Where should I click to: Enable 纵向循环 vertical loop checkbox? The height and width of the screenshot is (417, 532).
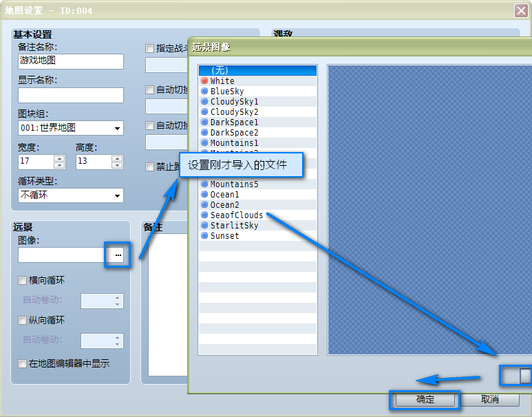click(x=23, y=320)
